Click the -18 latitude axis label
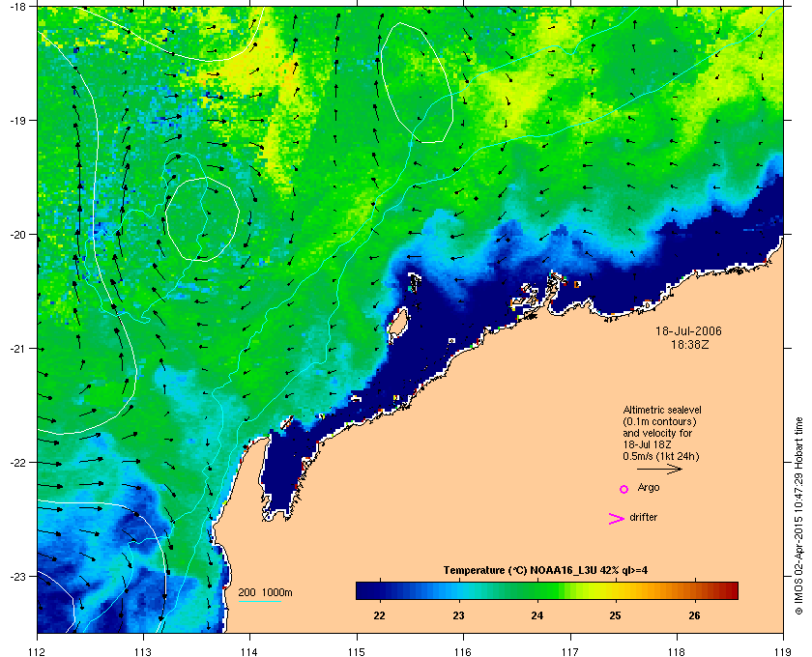 [x=17, y=6]
